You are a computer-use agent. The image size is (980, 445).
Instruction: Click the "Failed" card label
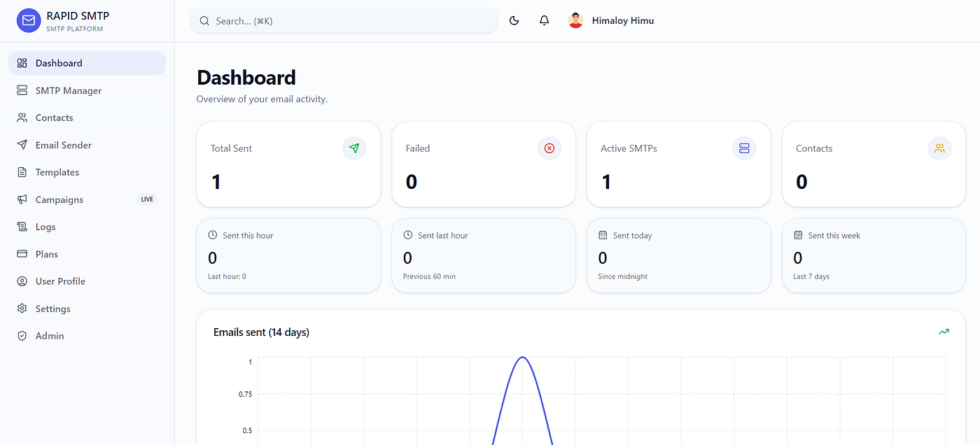point(418,148)
